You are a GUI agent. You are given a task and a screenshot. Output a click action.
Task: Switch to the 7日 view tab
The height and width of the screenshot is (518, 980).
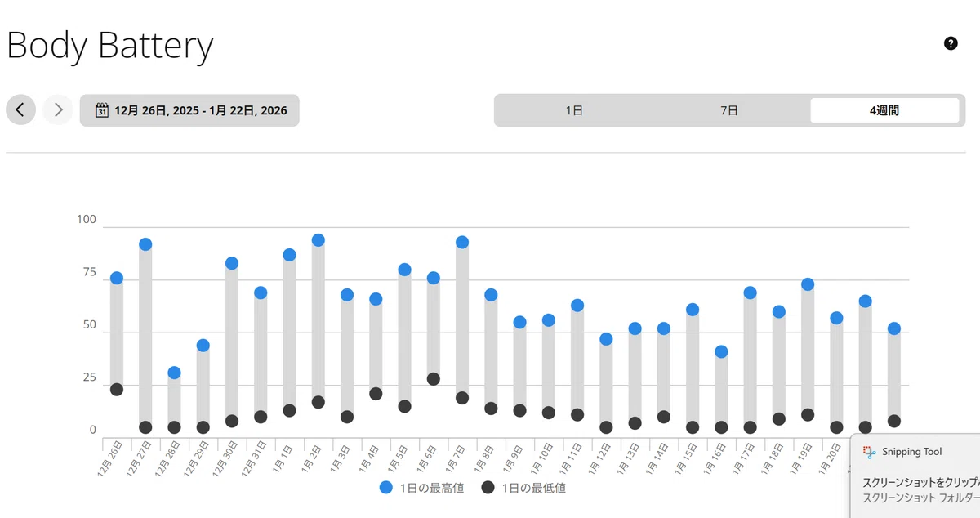(729, 110)
